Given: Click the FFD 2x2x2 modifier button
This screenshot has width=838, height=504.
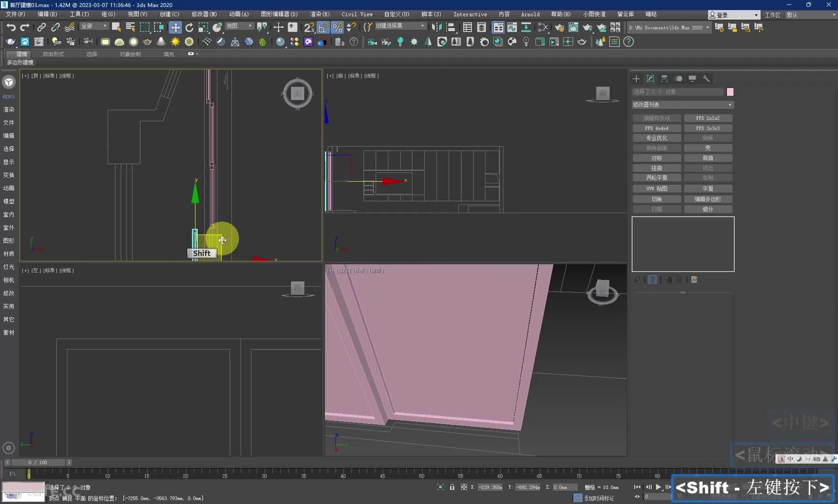Looking at the screenshot, I should click(x=708, y=118).
